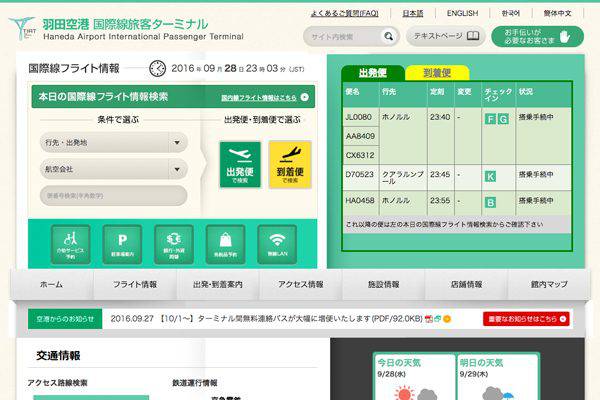Image resolution: width=600 pixels, height=400 pixels.
Task: Click the Haneda Airport TIAT logo
Action: pyautogui.click(x=22, y=28)
